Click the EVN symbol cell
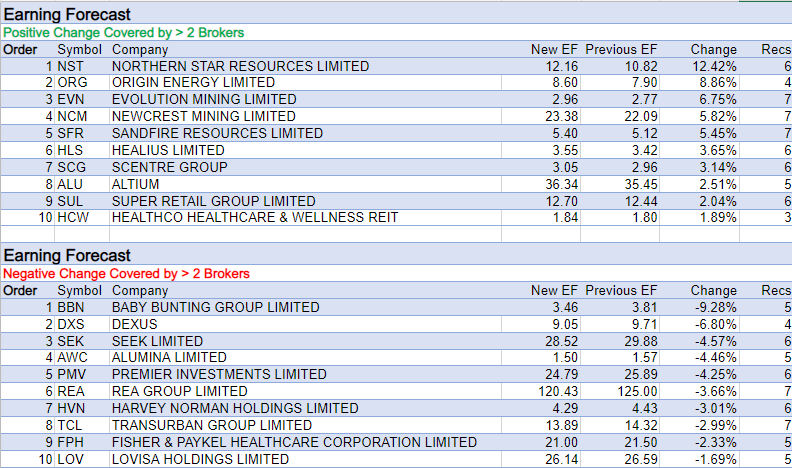 click(x=70, y=100)
